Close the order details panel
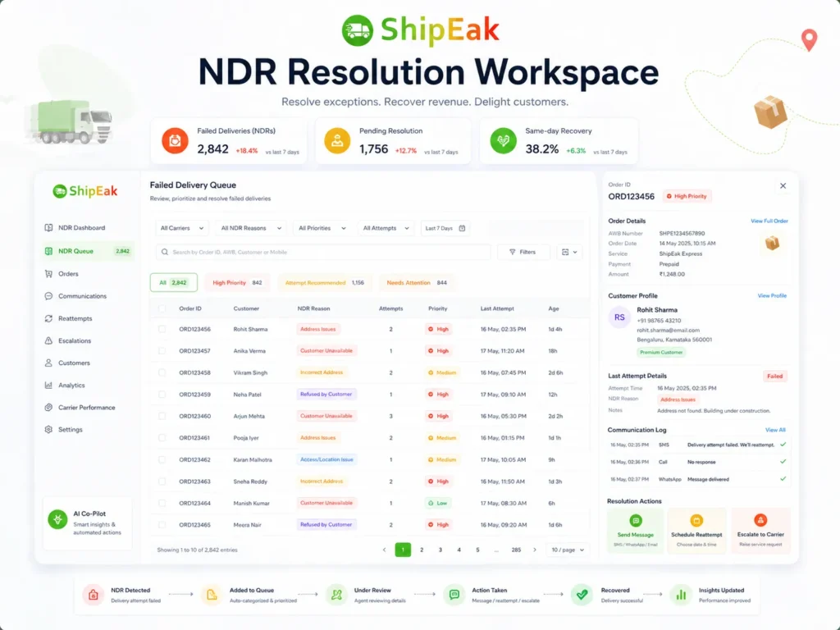Viewport: 840px width, 630px height. (783, 186)
